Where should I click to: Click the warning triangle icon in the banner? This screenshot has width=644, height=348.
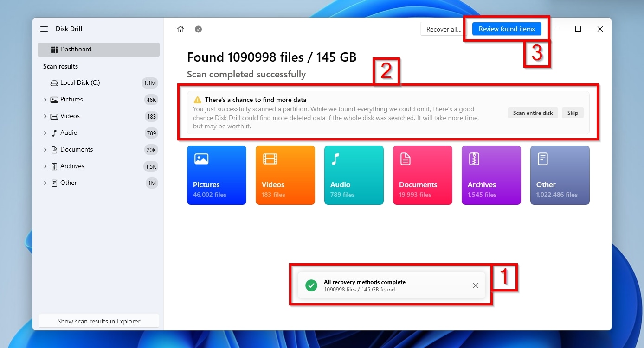[198, 100]
